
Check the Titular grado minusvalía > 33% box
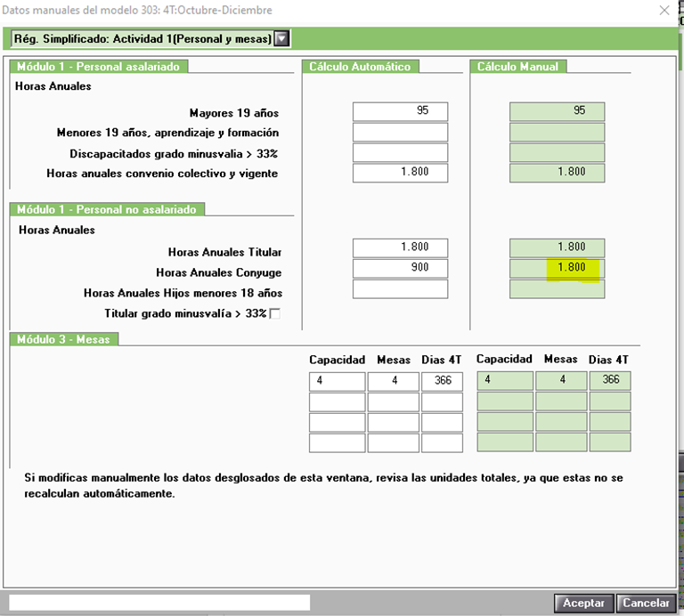274,313
